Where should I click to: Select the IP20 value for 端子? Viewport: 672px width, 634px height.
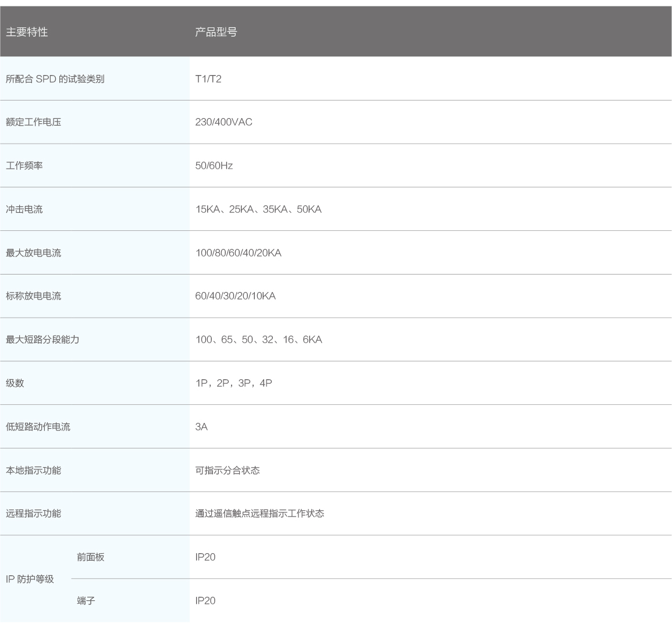pyautogui.click(x=205, y=601)
